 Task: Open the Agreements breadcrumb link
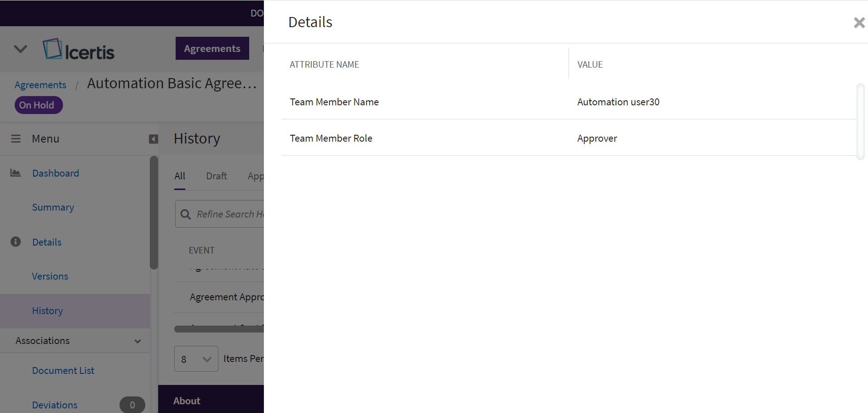[x=40, y=85]
